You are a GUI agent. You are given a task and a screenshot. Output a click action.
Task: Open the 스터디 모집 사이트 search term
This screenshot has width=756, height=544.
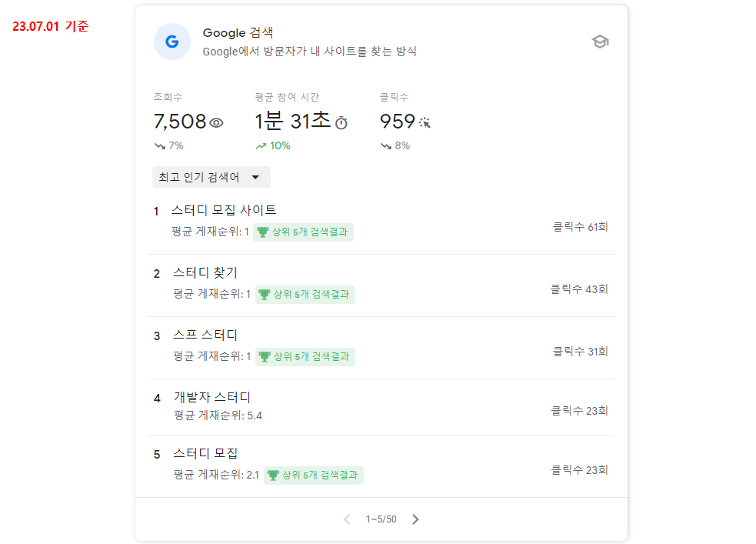[225, 209]
